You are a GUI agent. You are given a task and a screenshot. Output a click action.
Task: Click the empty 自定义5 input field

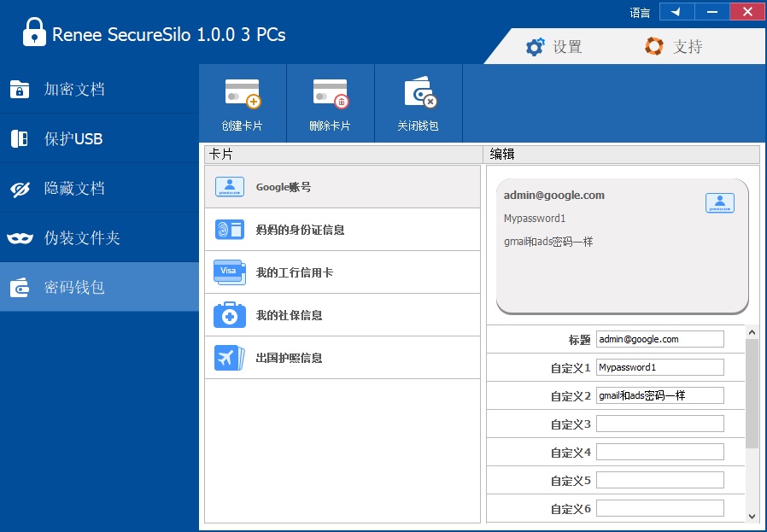tap(660, 480)
